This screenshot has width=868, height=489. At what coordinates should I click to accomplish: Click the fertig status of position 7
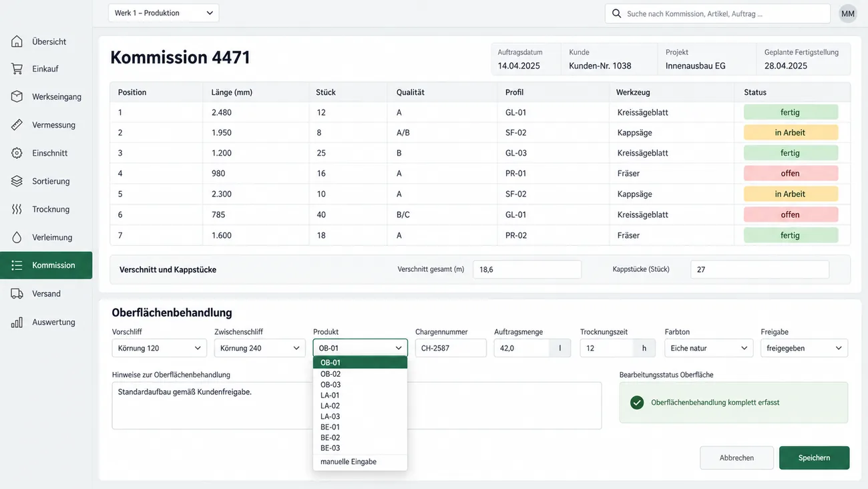click(791, 235)
